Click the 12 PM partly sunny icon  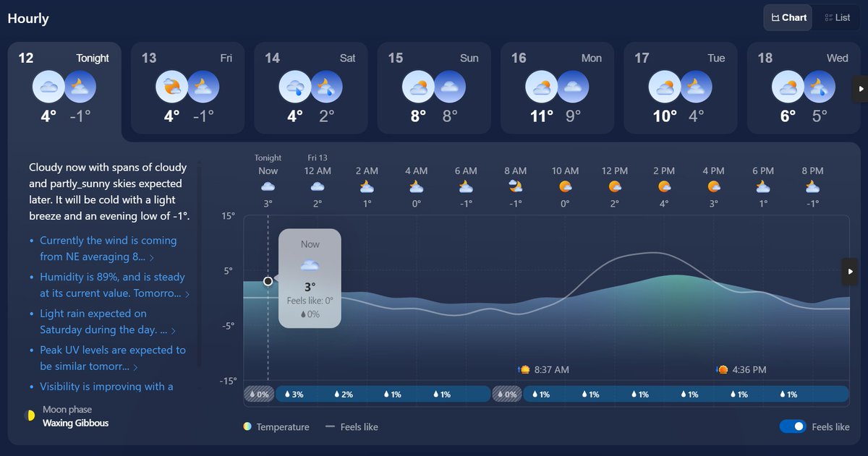pos(615,186)
